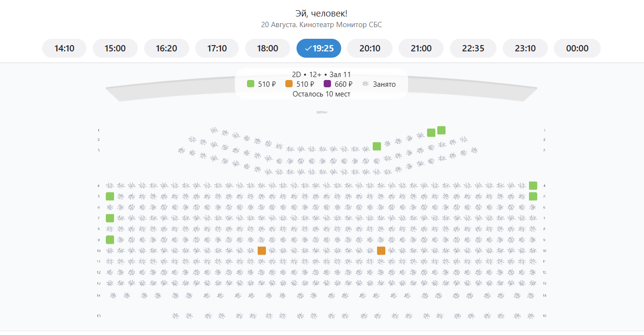Pick the green seat starting row 7
The width and height of the screenshot is (644, 335).
click(x=110, y=218)
